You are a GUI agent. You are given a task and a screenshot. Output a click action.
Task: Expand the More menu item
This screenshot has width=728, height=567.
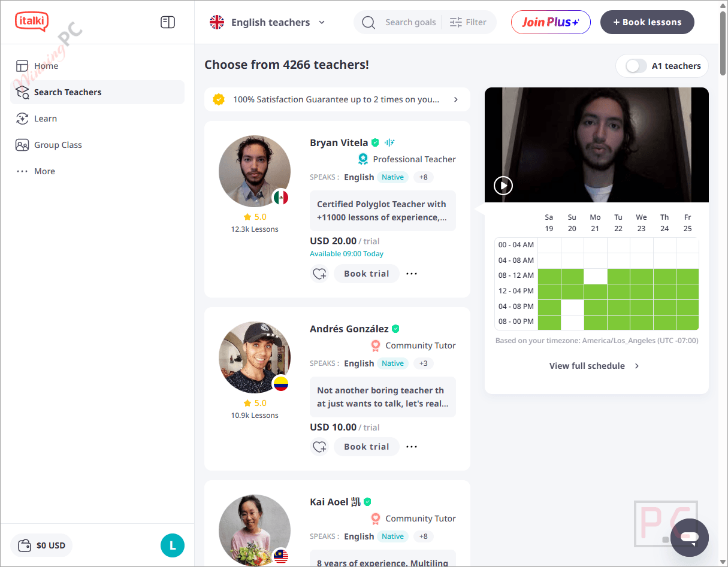point(97,171)
